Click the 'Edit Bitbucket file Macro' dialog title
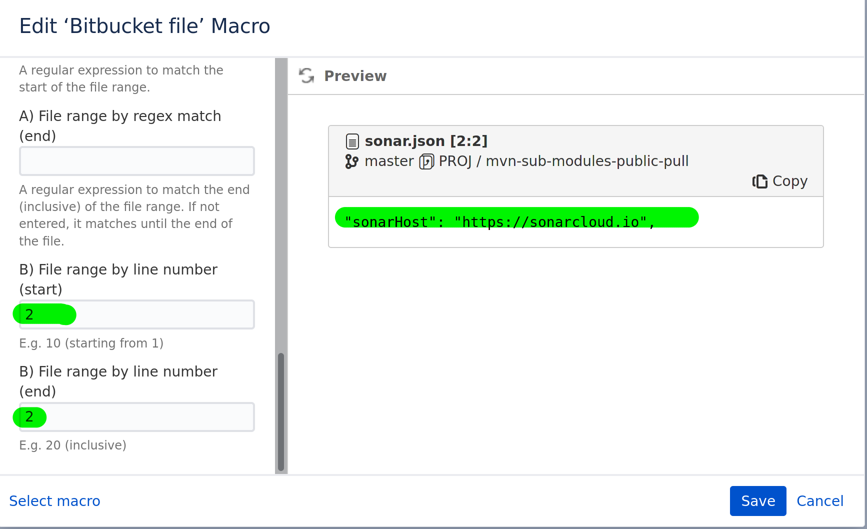Image resolution: width=867 pixels, height=529 pixels. (145, 26)
